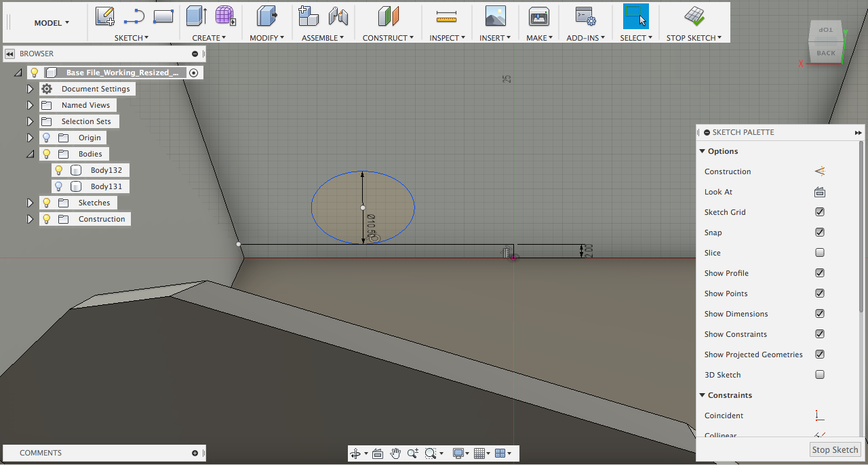868x465 pixels.
Task: Toggle the Show Profile checkbox
Action: pos(820,273)
